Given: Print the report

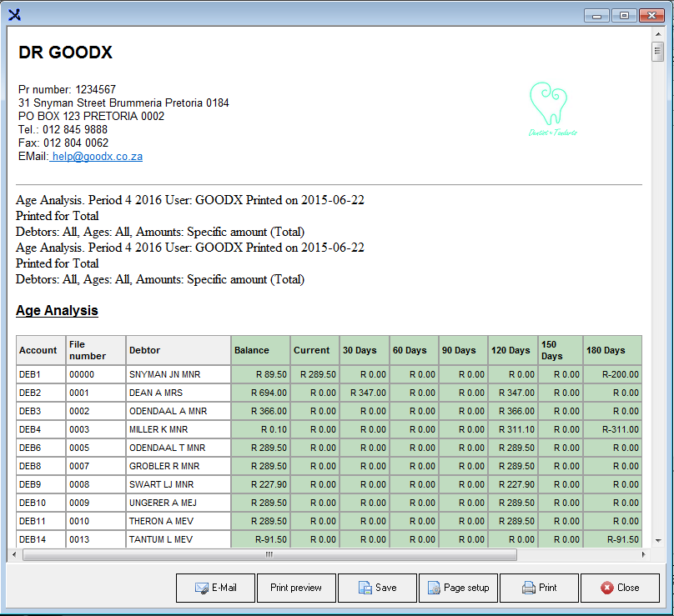Looking at the screenshot, I should click(538, 588).
